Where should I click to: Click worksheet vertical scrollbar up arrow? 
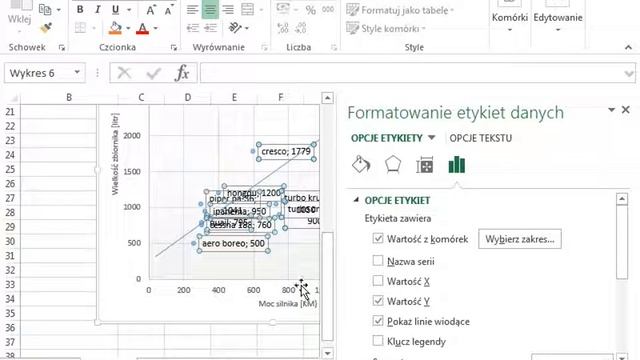click(x=327, y=98)
